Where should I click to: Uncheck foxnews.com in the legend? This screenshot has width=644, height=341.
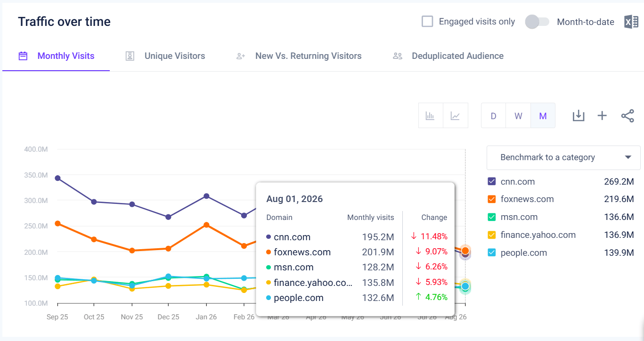492,199
